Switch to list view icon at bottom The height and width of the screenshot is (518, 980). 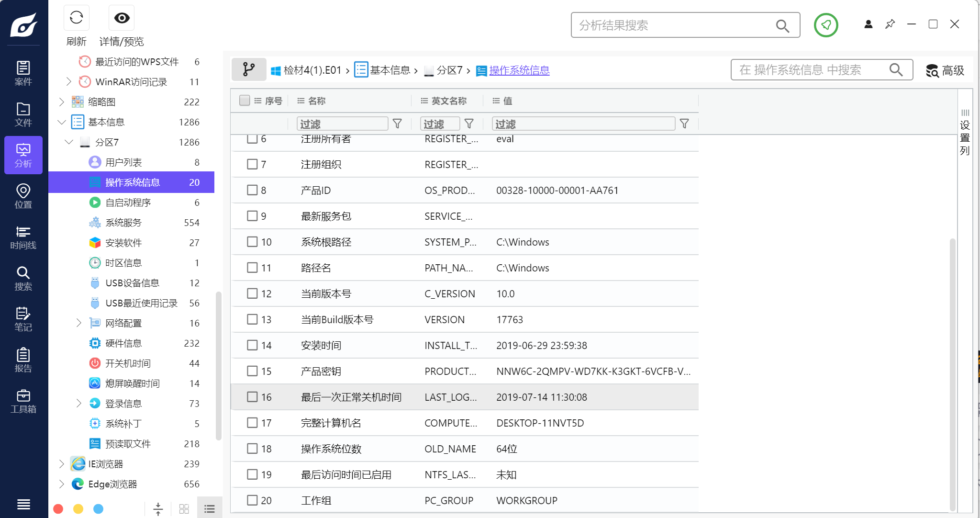tap(210, 509)
